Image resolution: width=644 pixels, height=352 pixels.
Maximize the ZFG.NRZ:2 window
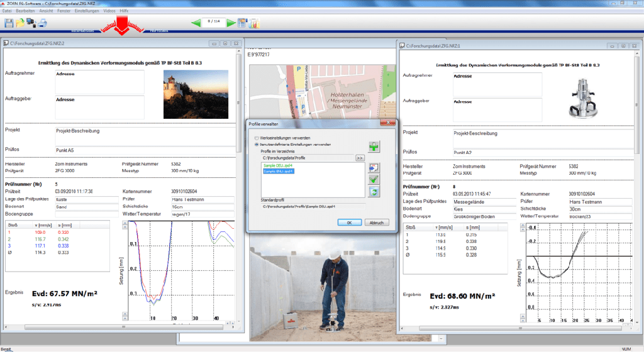point(225,43)
